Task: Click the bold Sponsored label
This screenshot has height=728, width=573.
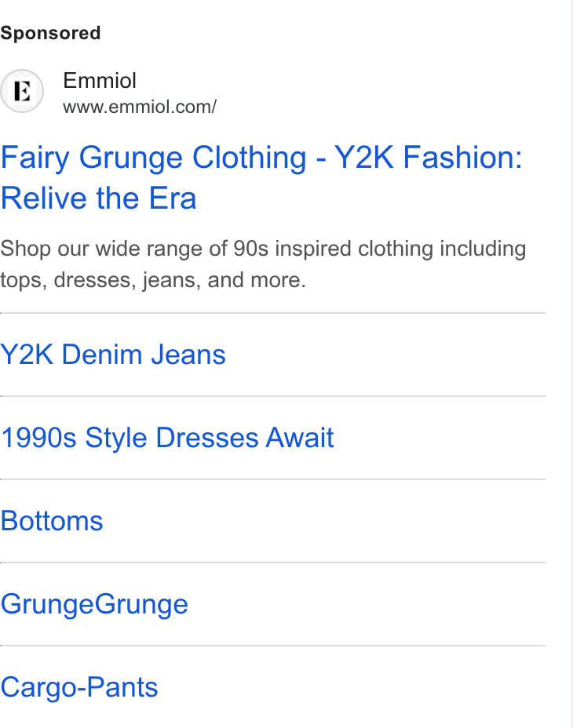Action: coord(50,34)
